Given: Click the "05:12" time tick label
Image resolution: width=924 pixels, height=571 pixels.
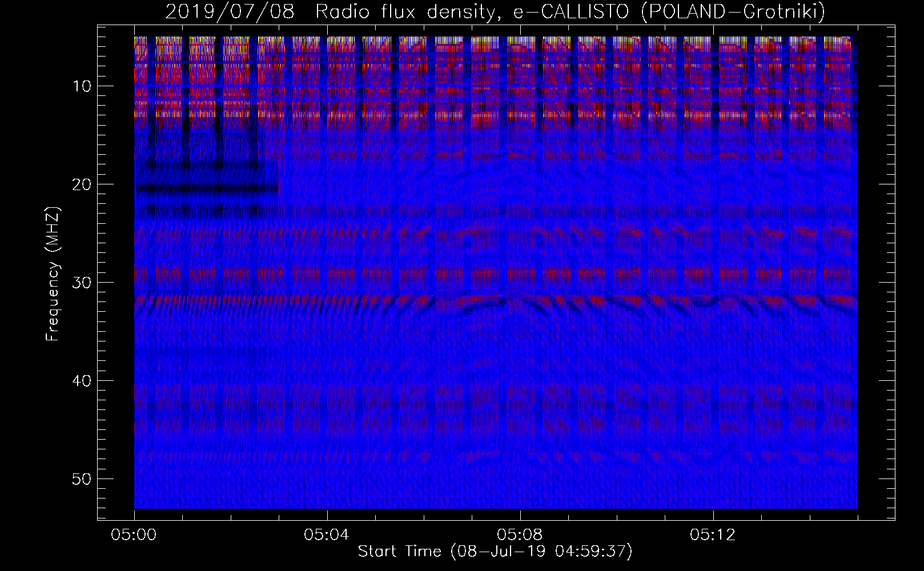Looking at the screenshot, I should [x=713, y=536].
